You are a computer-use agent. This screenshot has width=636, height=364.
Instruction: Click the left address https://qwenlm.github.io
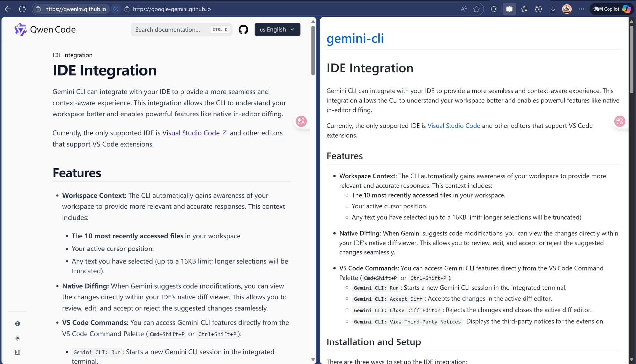tap(76, 9)
